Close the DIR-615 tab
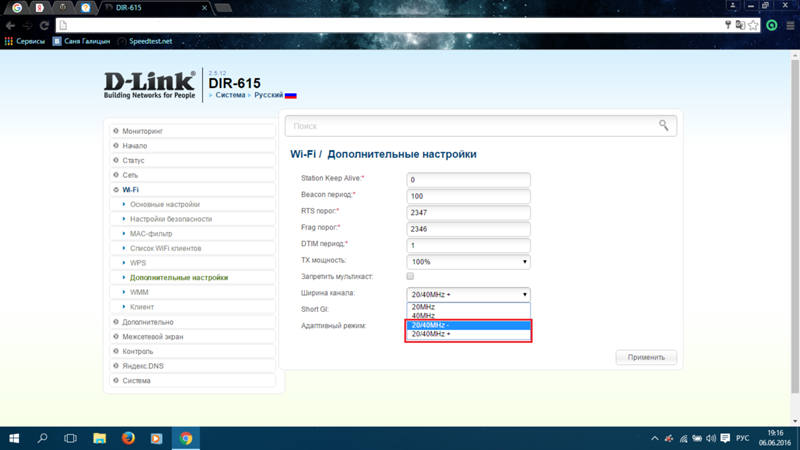The width and height of the screenshot is (800, 450). [204, 8]
